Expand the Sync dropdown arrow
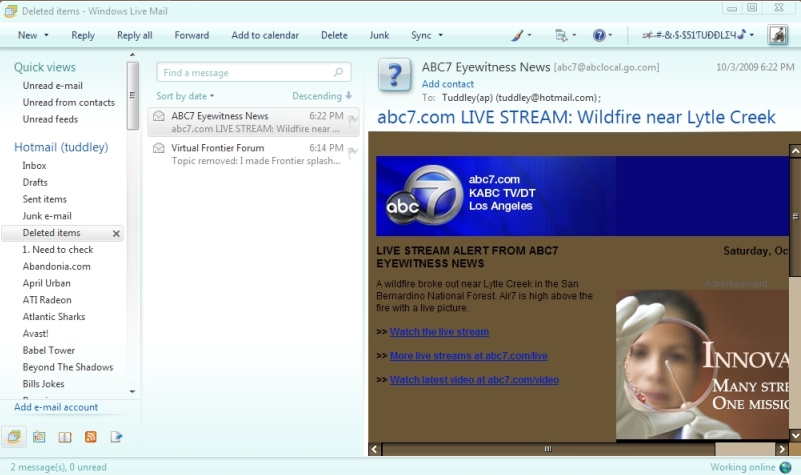The height and width of the screenshot is (475, 801). click(440, 36)
